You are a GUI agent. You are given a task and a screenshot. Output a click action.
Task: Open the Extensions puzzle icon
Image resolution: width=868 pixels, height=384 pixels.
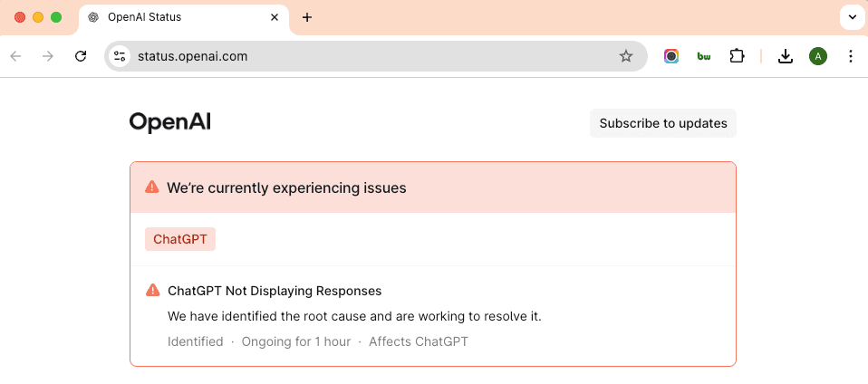[x=737, y=56]
